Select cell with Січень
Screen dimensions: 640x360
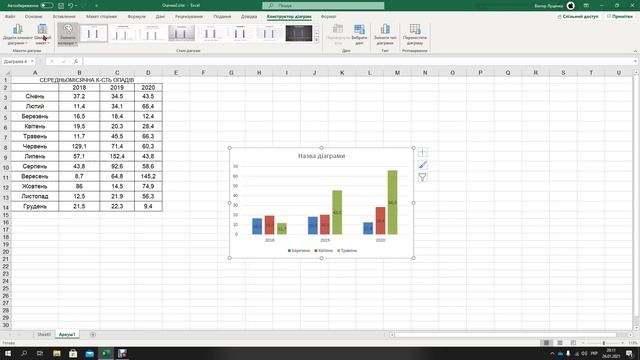(x=35, y=96)
